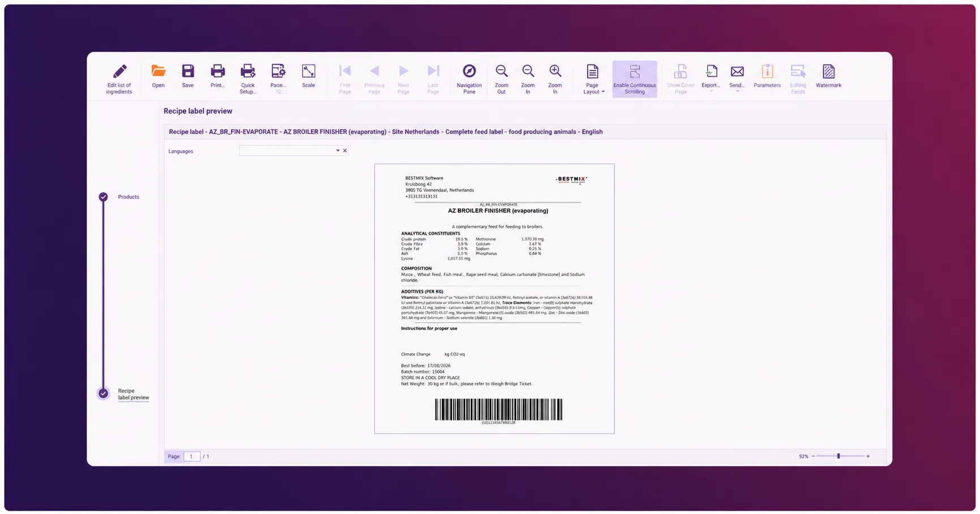
Task: Toggle Enable Continuous Scrolling
Action: coord(635,79)
